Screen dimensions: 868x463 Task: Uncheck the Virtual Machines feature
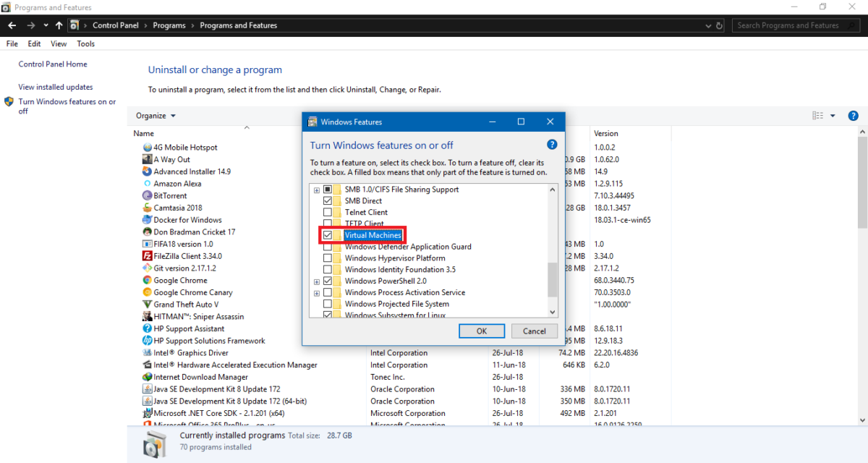tap(328, 235)
